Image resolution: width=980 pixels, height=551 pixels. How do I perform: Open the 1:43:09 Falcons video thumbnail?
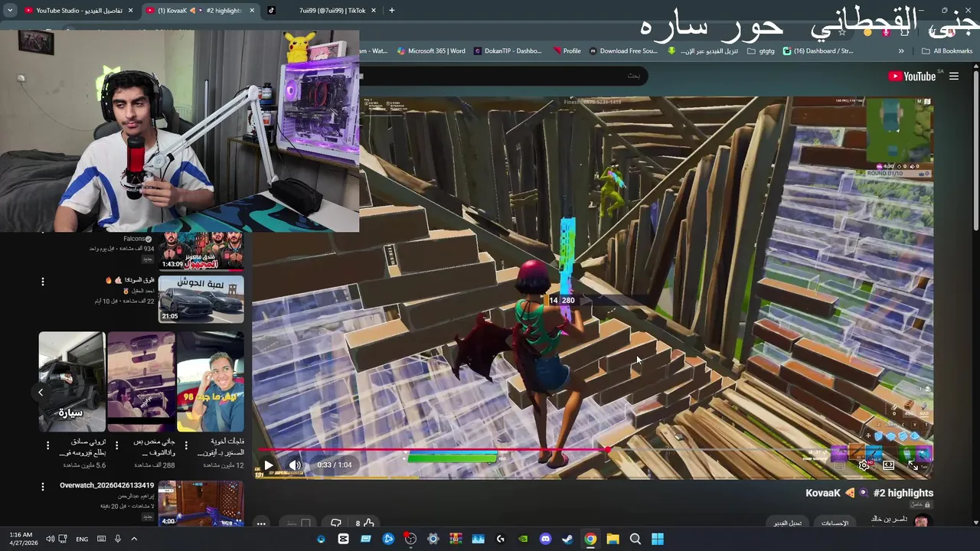(201, 251)
